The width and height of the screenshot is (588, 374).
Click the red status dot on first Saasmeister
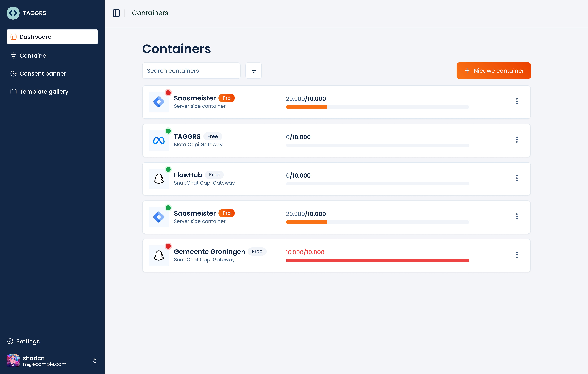[168, 93]
